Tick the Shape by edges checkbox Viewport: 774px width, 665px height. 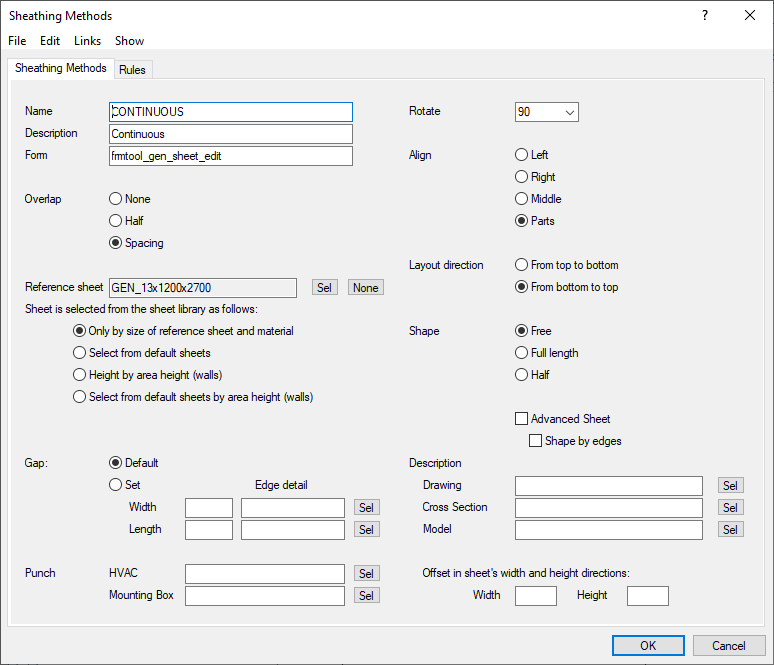pyautogui.click(x=535, y=441)
